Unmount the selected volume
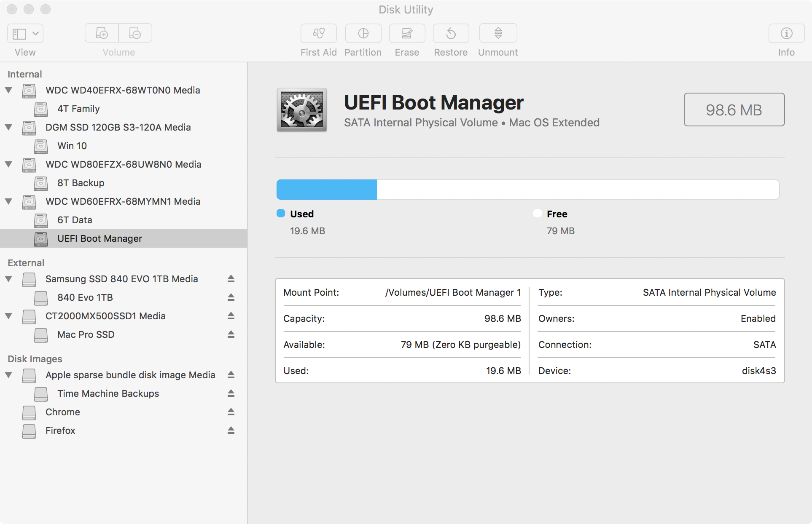This screenshot has width=812, height=524. 498,33
